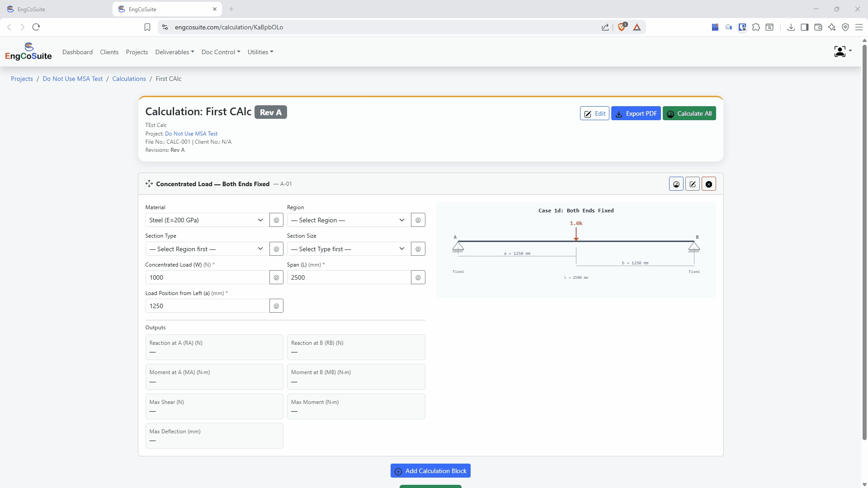Delete block A-01 with the X icon

[x=708, y=184]
